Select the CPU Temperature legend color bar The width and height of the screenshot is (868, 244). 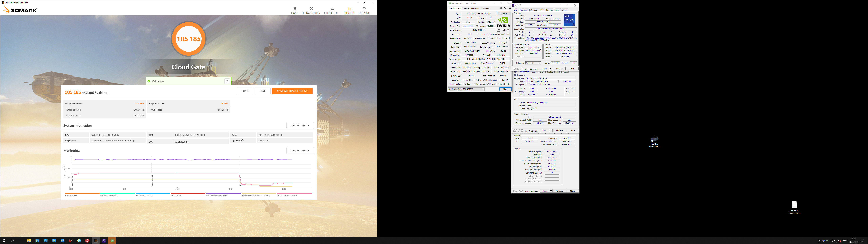117,194
